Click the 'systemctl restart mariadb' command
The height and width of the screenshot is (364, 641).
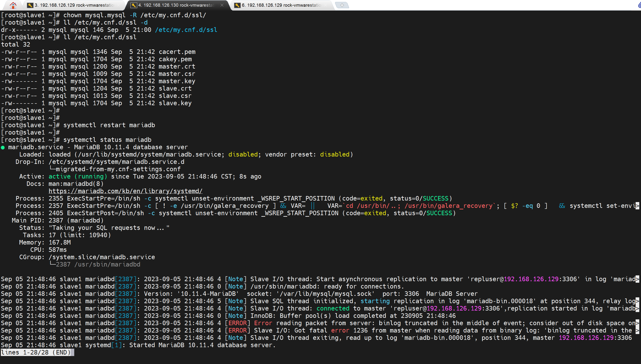pos(109,125)
